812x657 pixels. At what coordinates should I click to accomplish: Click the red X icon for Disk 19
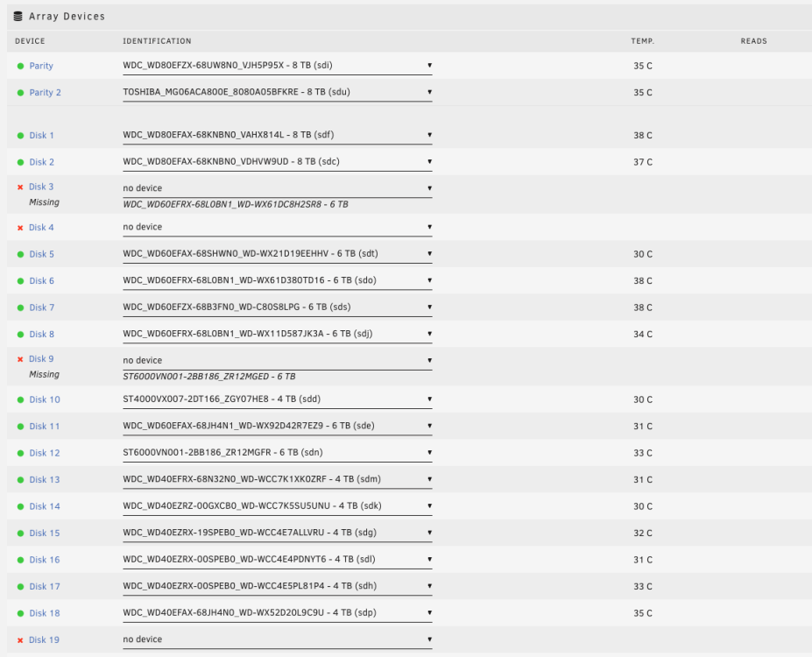pos(20,640)
